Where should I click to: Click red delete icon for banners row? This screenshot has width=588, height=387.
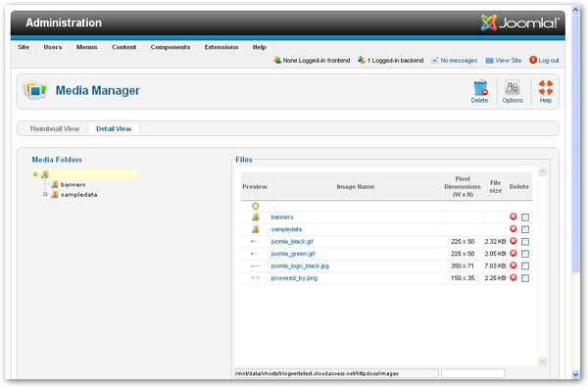514,217
